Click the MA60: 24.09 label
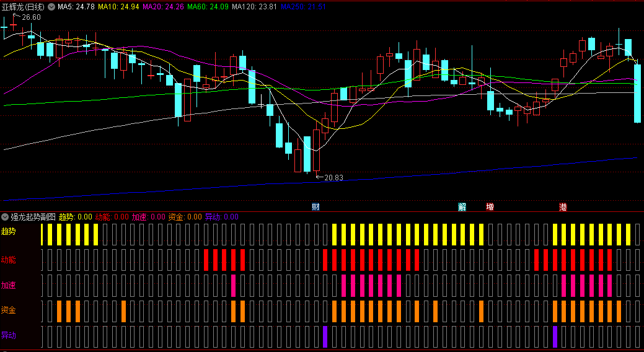Screen dimensions: 644x352 coord(208,7)
